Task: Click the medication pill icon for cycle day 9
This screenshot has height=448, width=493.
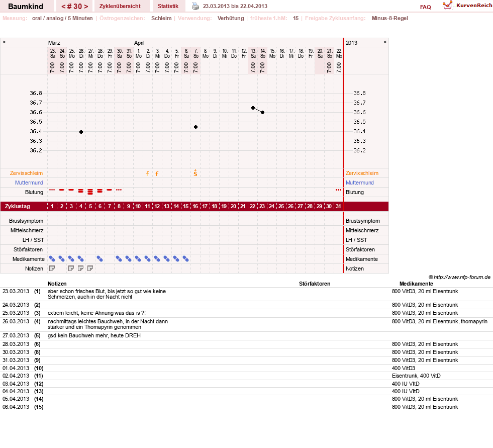Action: click(128, 259)
